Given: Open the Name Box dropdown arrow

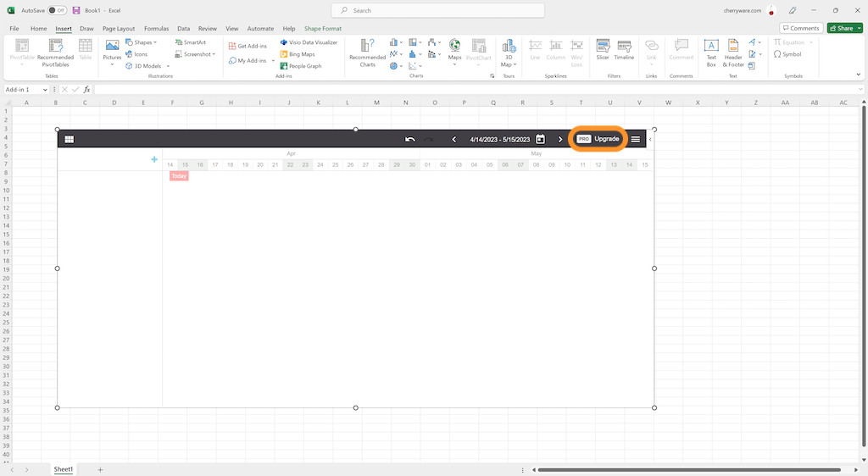Looking at the screenshot, I should click(45, 90).
